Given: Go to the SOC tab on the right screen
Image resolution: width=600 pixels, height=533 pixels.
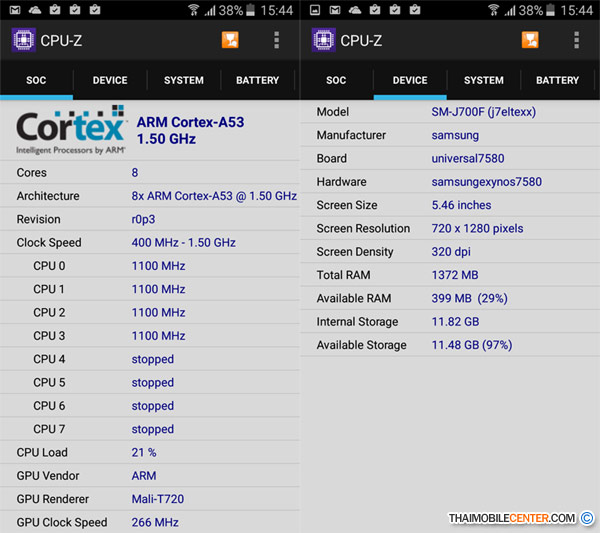Looking at the screenshot, I should 336,80.
